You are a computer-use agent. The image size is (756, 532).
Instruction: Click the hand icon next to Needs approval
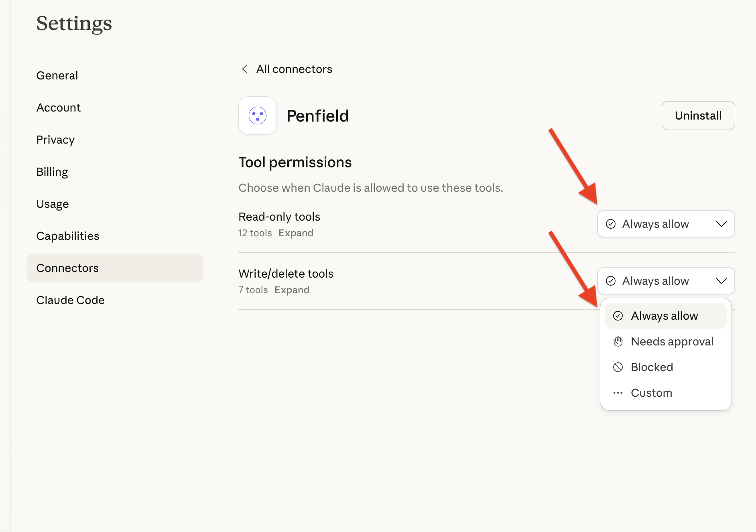click(x=618, y=341)
